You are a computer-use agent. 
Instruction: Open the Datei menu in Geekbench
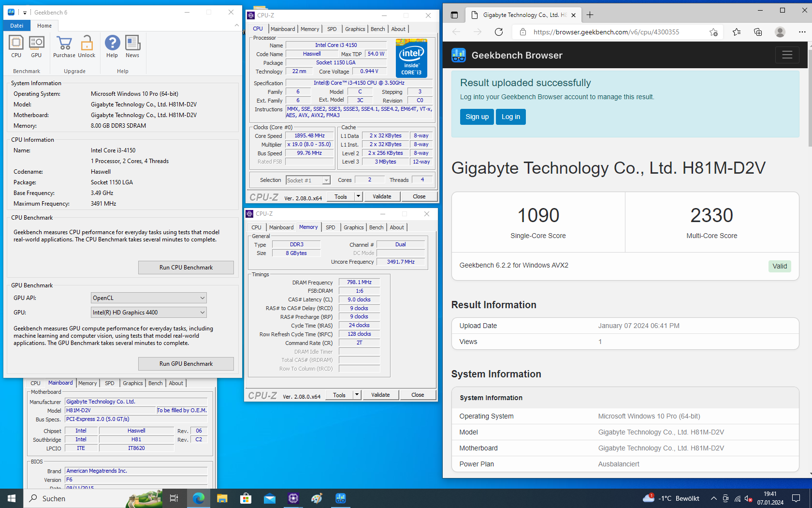[16, 26]
